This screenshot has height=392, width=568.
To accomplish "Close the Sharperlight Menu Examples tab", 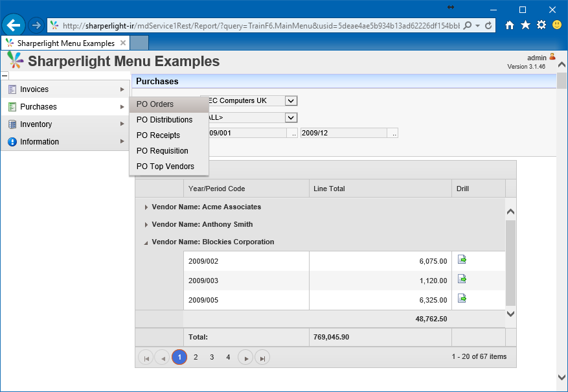I will click(123, 43).
